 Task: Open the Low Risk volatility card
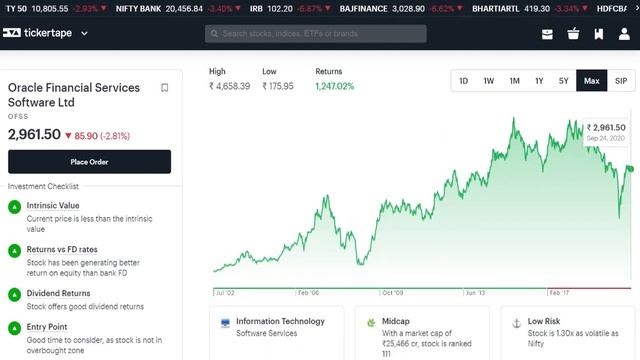coord(568,333)
